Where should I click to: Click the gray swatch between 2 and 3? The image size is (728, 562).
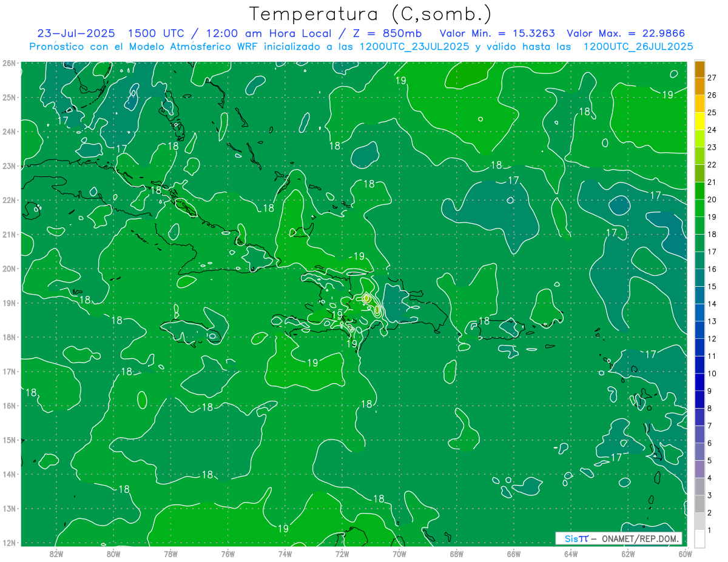coord(699,503)
